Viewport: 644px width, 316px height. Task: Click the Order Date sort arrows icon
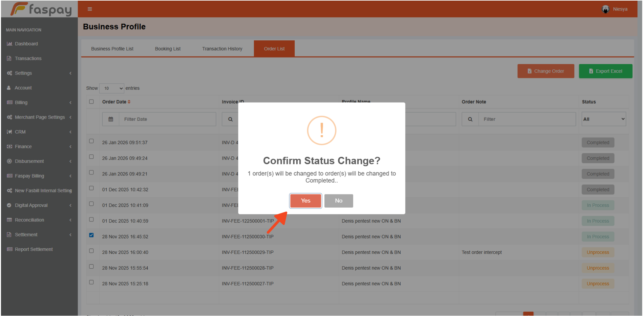(129, 102)
